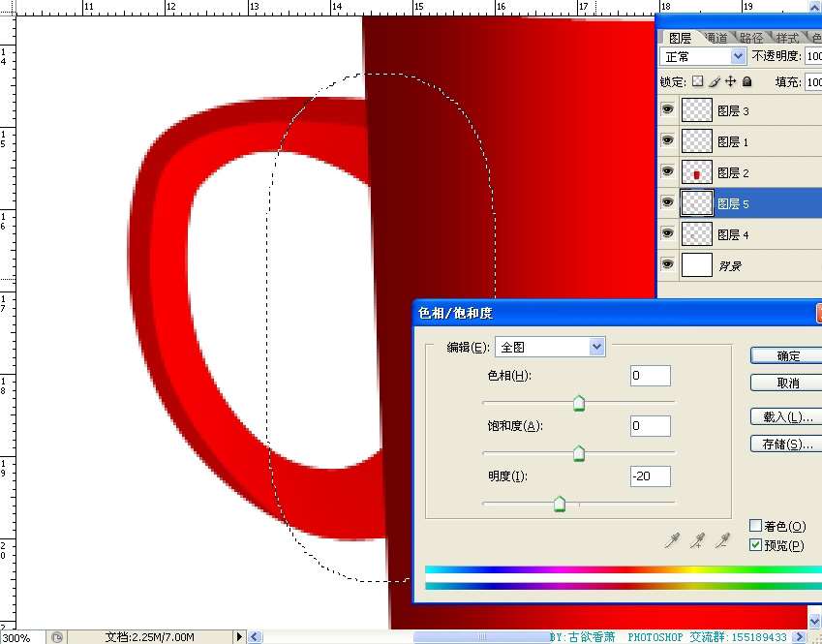
Task: Click the lock all padlock icon
Action: tap(746, 82)
